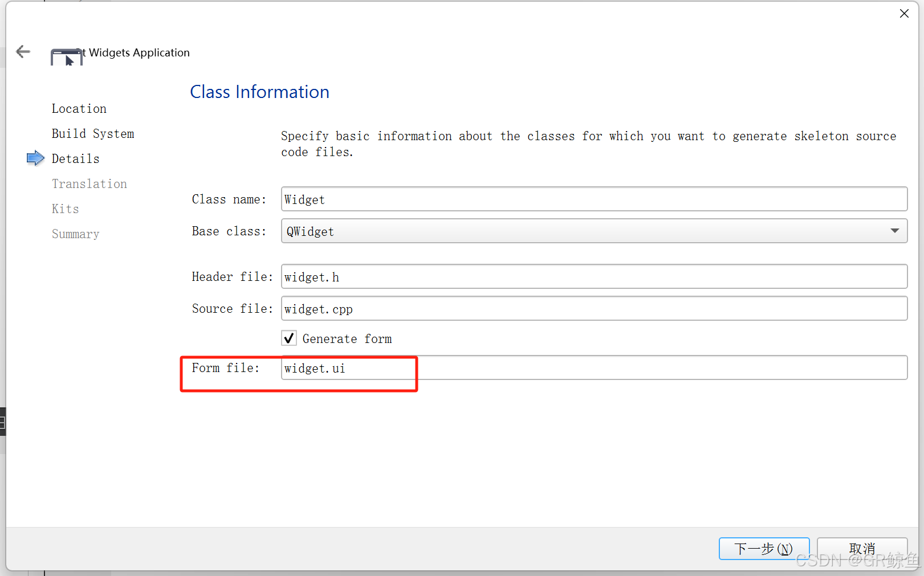Click the Class Information heading
This screenshot has width=924, height=576.
tap(259, 92)
